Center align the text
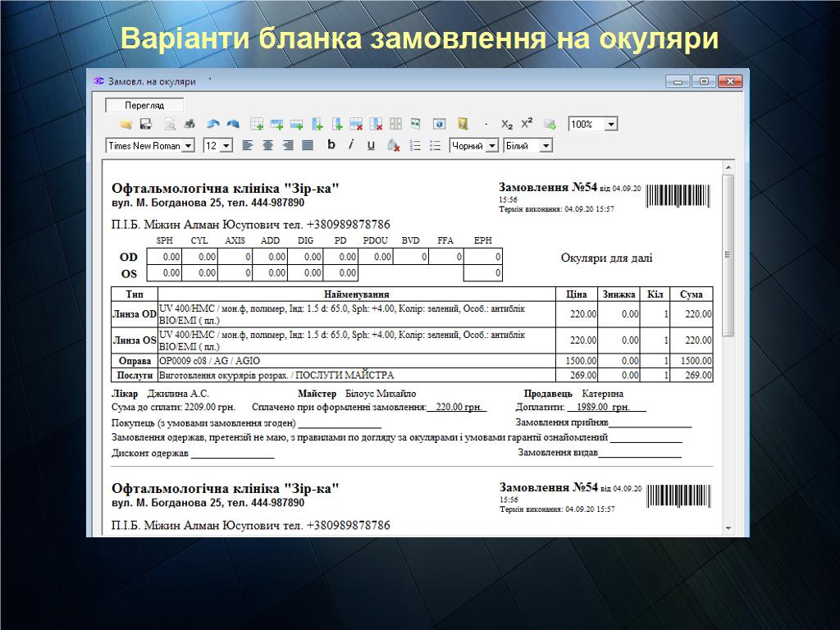Image resolution: width=840 pixels, height=630 pixels. click(x=267, y=145)
